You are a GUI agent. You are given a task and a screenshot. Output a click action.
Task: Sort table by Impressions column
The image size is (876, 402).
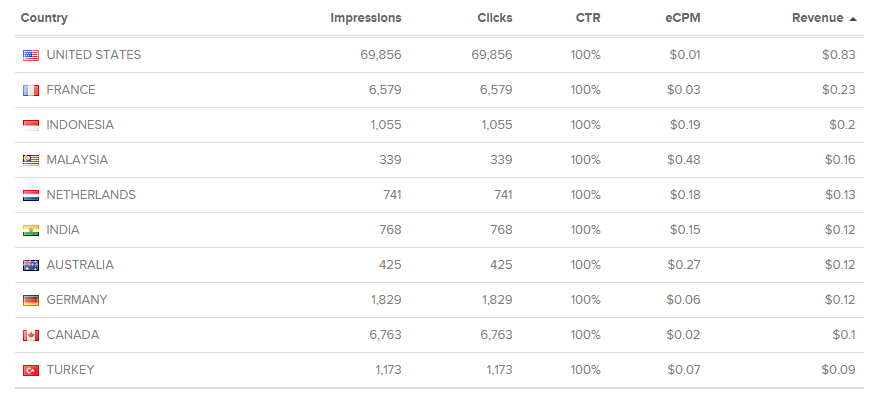click(366, 18)
